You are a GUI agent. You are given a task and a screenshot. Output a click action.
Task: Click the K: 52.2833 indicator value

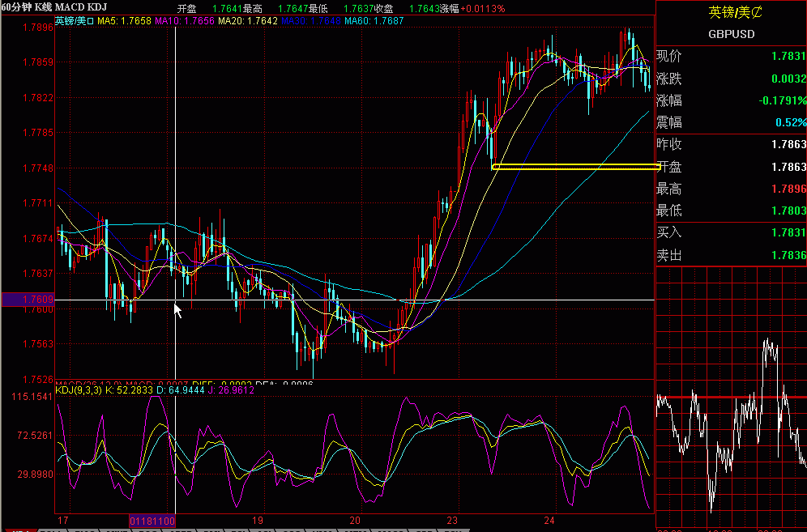[129, 390]
